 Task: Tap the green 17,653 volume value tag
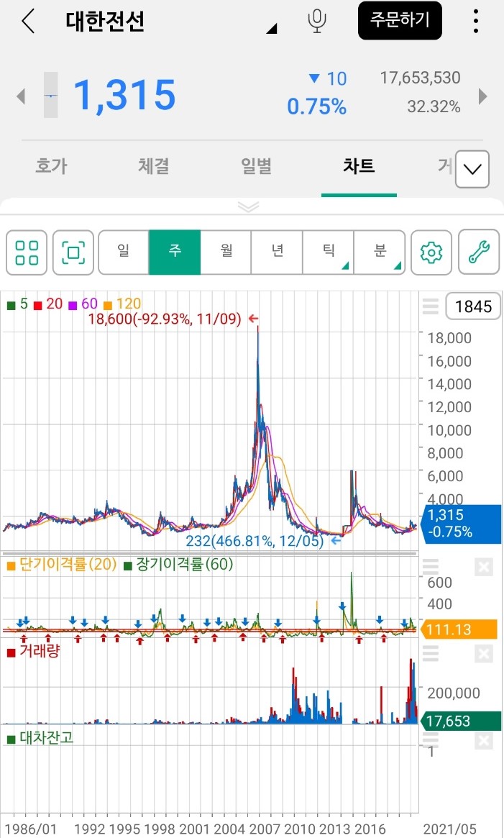462,721
